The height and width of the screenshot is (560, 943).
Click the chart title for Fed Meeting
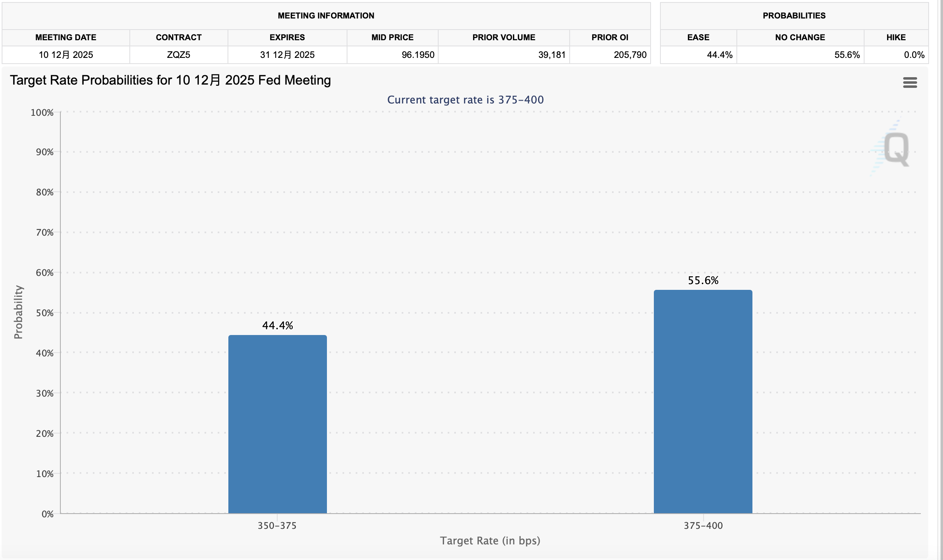point(170,80)
